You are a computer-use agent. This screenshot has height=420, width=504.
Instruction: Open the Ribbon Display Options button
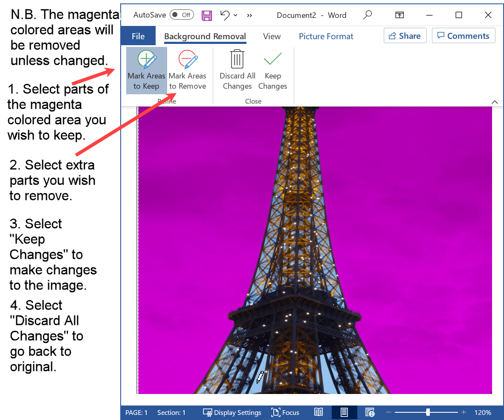pyautogui.click(x=400, y=15)
